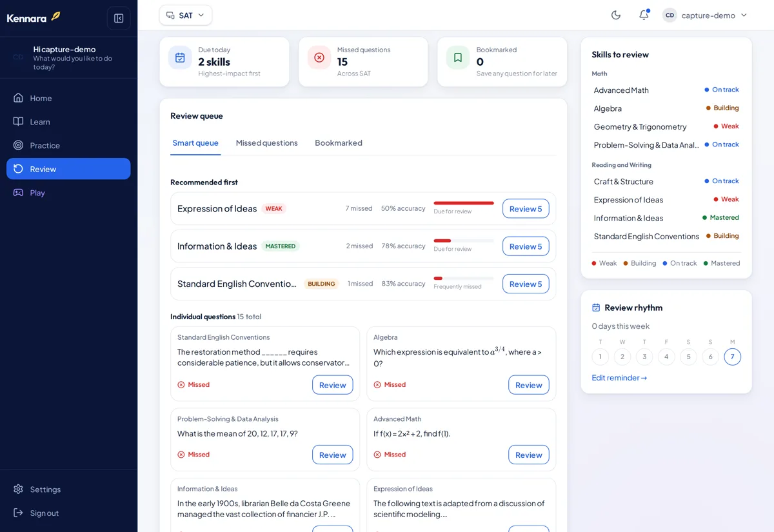Click the CD avatar in header
The width and height of the screenshot is (774, 532).
pos(670,15)
